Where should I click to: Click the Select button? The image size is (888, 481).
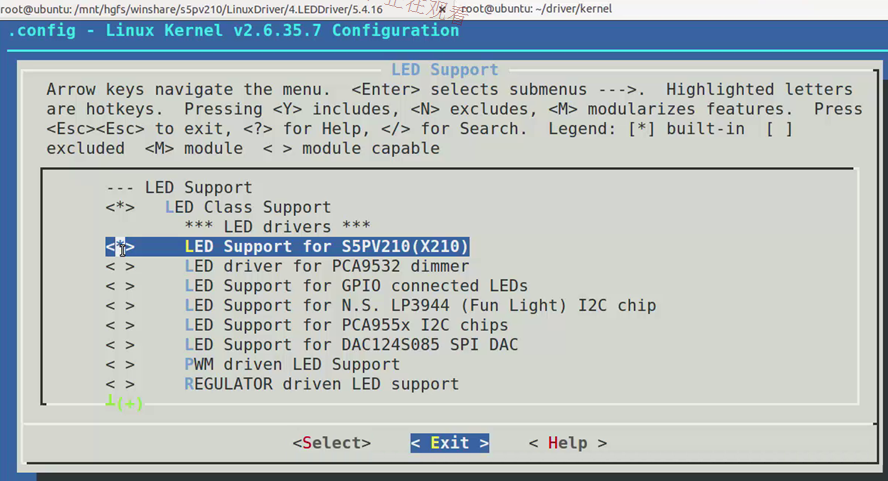pyautogui.click(x=332, y=443)
